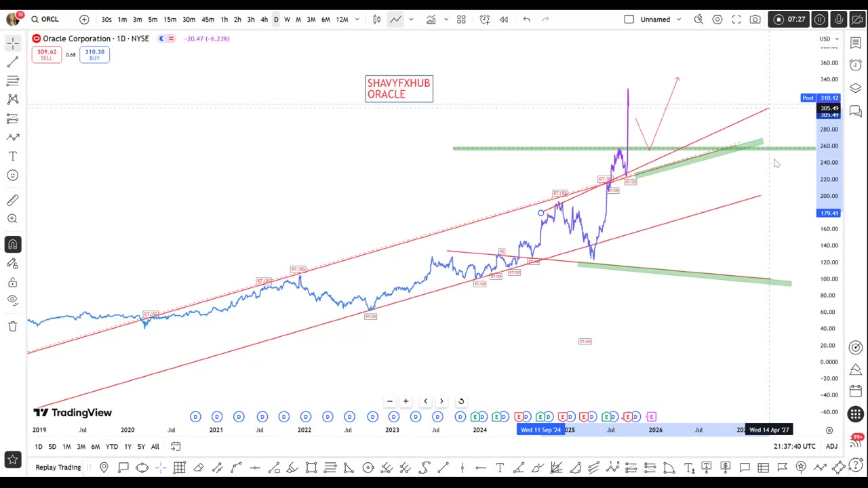
Task: Select the 3M date range
Action: 81,447
